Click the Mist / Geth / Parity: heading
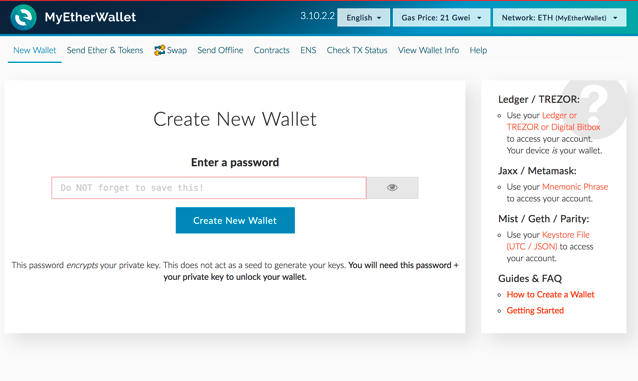638x381 pixels. tap(544, 219)
